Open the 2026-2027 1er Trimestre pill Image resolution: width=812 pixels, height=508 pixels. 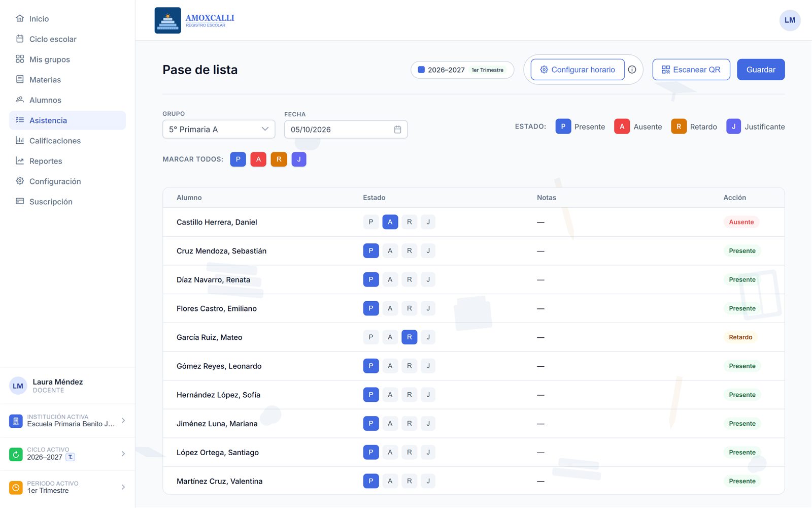(x=462, y=70)
